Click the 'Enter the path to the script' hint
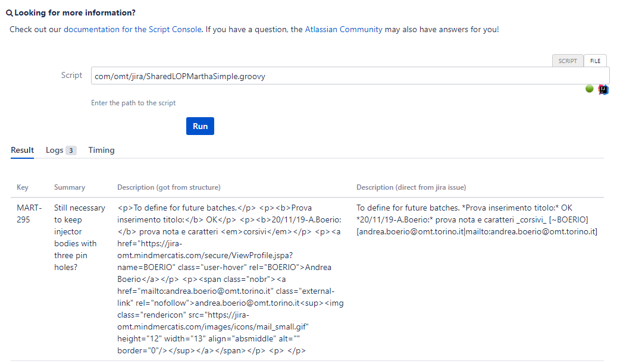This screenshot has height=364, width=617. tap(133, 103)
